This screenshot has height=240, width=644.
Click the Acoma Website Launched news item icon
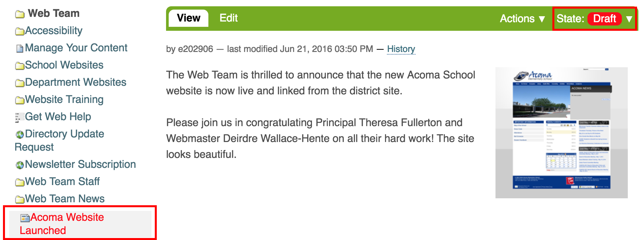(25, 218)
